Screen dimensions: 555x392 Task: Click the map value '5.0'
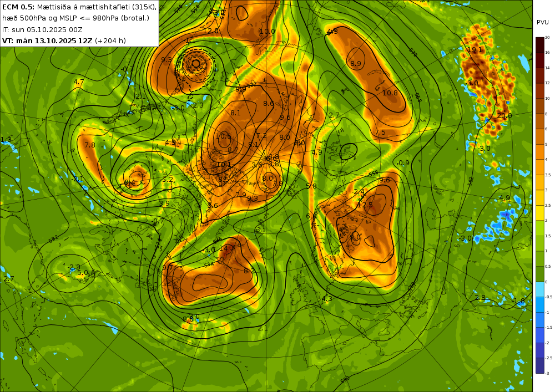point(83,273)
